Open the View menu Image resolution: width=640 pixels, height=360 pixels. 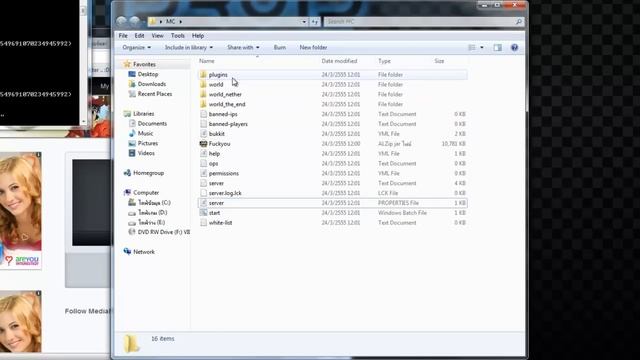click(x=157, y=36)
